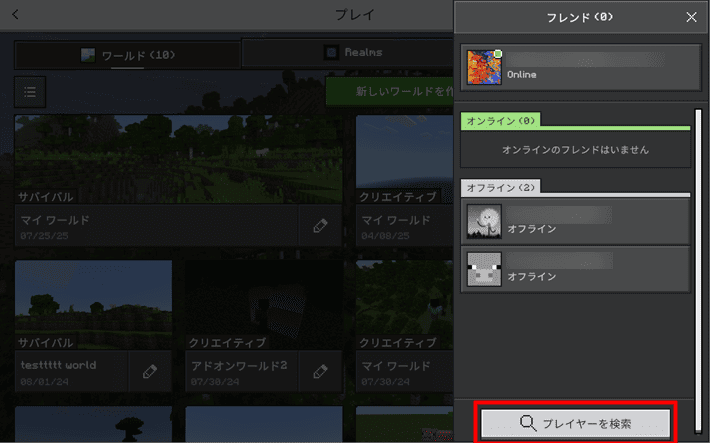Screen dimensions: 710x443
Task: Edit the マイ ワールド 07/25/25 world with the pencil
Action: click(320, 226)
